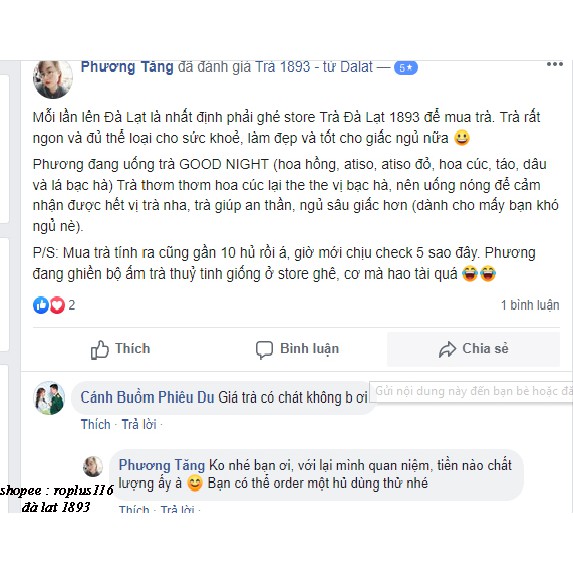Screen dimensions: 573x573
Task: Click Thích under Cánh Buồm Phiêu Du's comment
Action: click(95, 425)
